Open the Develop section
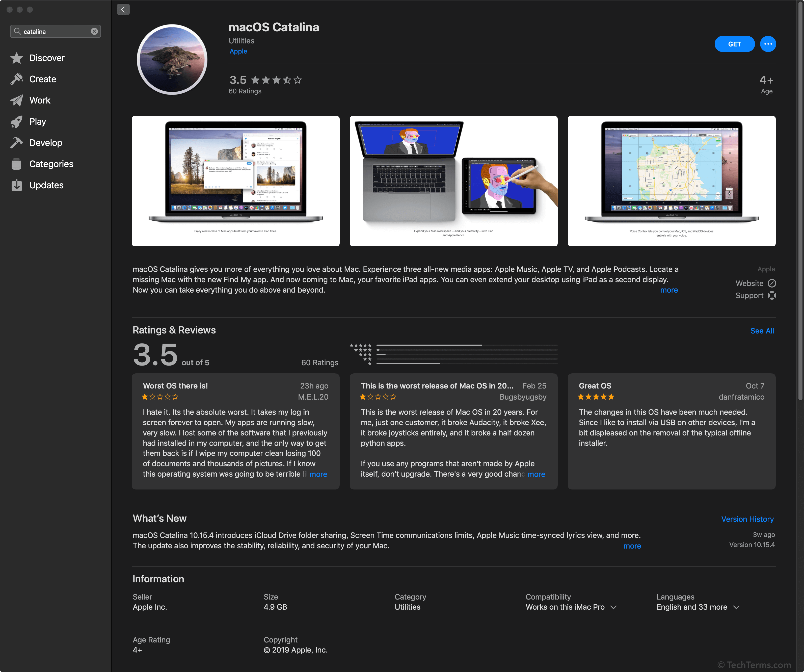 pos(46,143)
